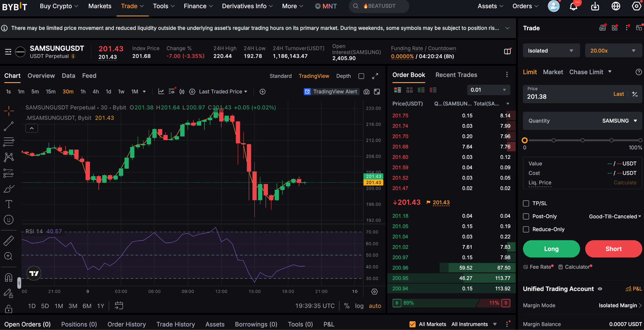Open the Good-Till-Canceled dropdown
The width and height of the screenshot is (644, 330).
coord(615,216)
